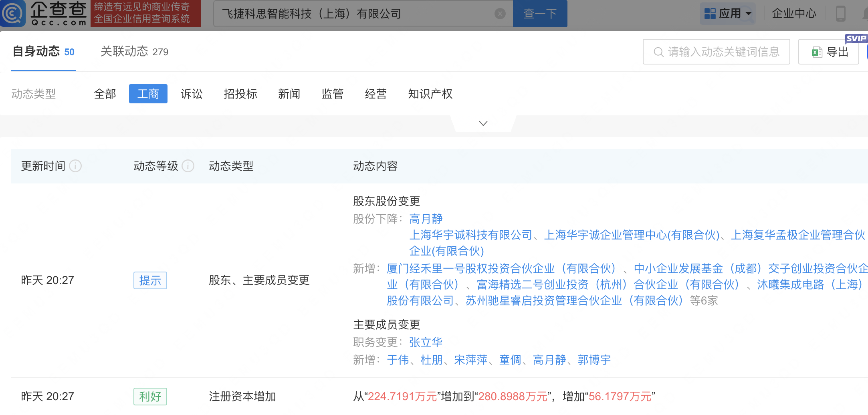Select the 自身动态 tab

43,52
